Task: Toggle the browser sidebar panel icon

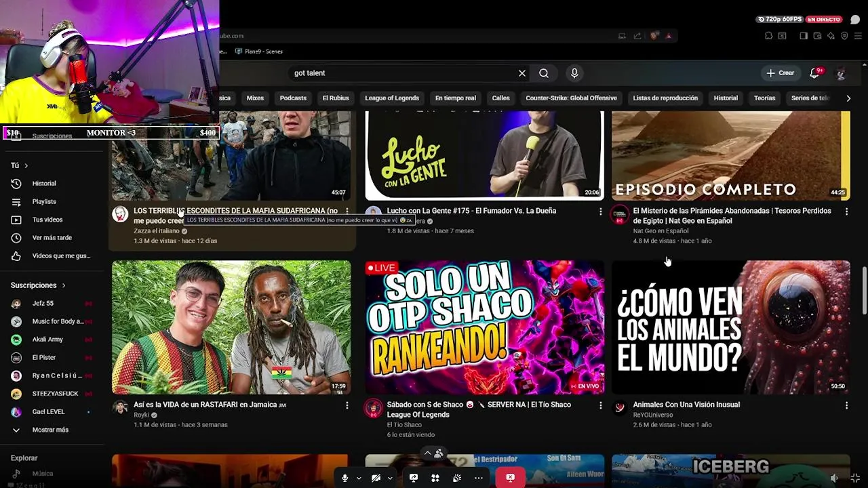Action: tap(804, 36)
